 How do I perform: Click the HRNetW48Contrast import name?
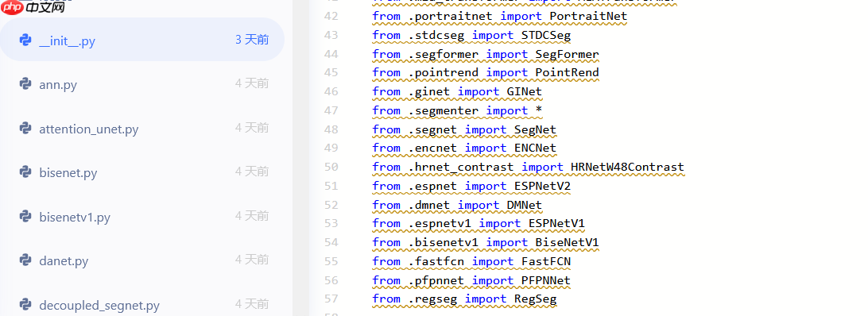627,168
